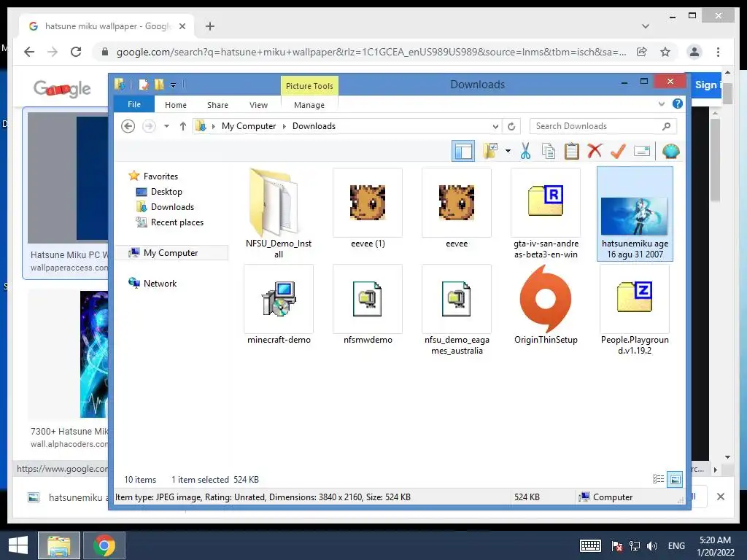Toggle the navigation pane layout button

point(463,152)
